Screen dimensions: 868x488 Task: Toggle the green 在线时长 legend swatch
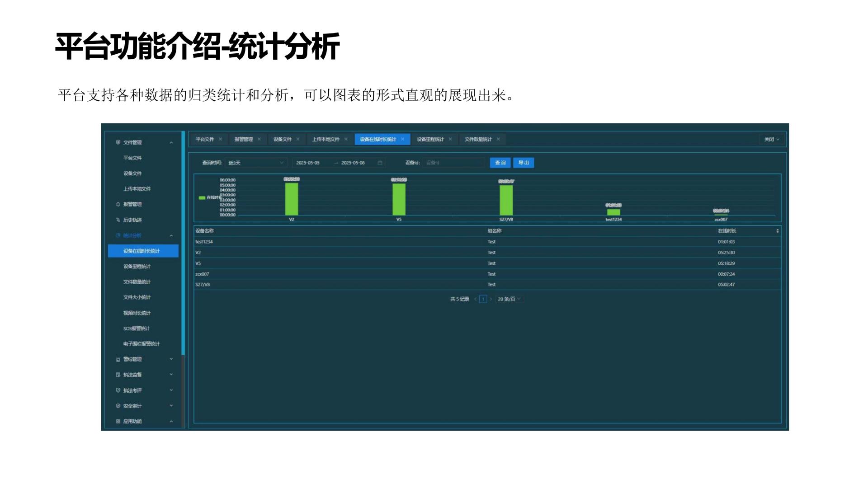(202, 197)
